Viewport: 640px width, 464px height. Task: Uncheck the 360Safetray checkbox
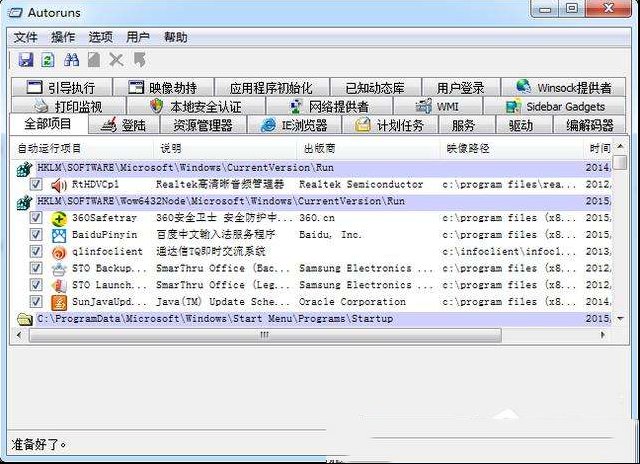pyautogui.click(x=36, y=218)
